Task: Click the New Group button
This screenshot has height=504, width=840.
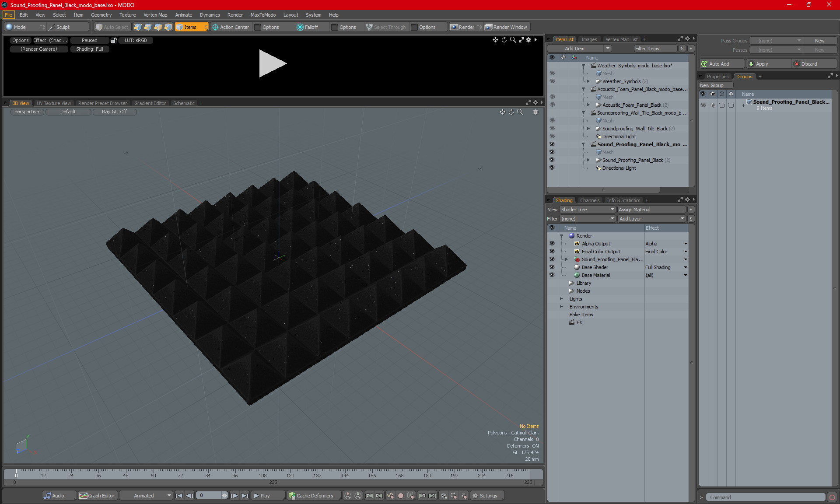Action: coord(716,85)
